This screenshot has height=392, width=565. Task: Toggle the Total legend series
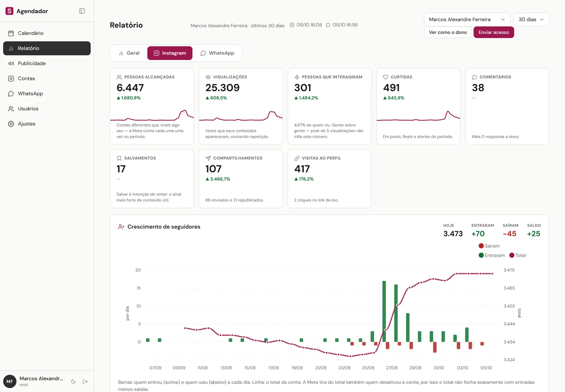coord(517,255)
